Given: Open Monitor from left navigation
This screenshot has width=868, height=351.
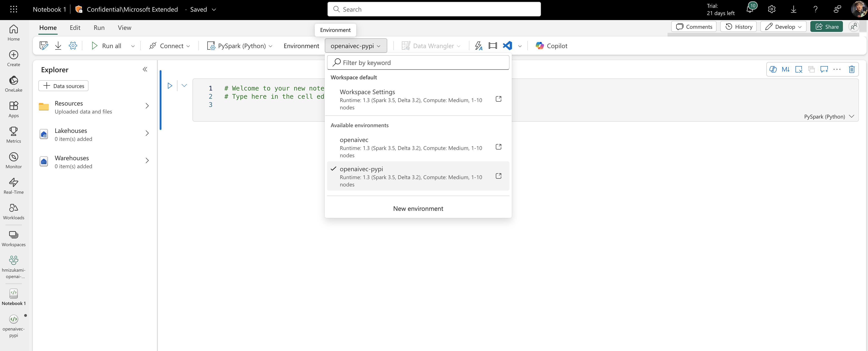Looking at the screenshot, I should (x=13, y=160).
